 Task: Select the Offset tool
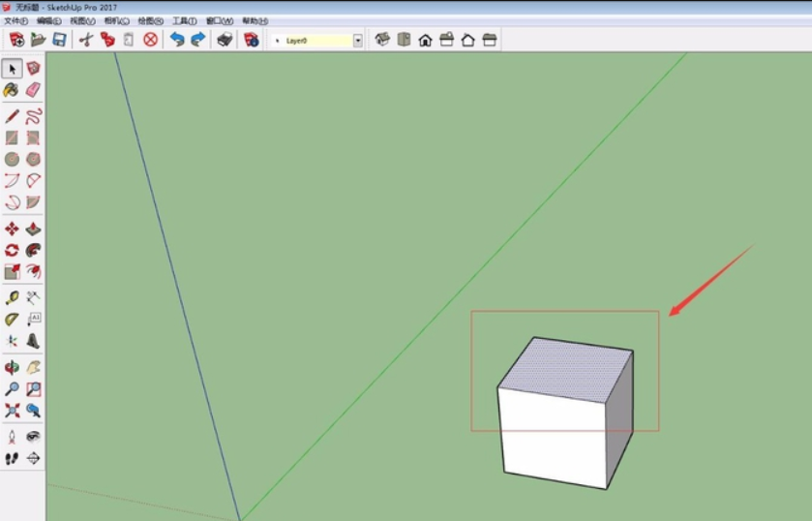point(33,272)
